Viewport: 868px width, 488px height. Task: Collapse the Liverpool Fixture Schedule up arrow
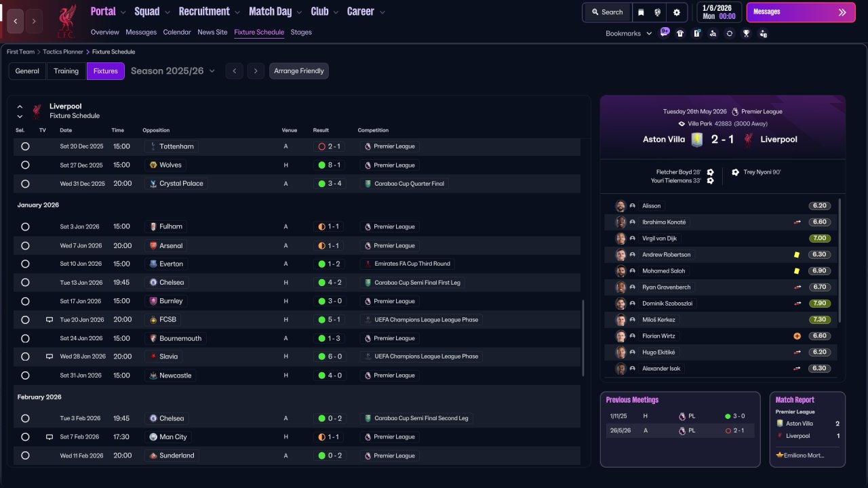coord(20,106)
